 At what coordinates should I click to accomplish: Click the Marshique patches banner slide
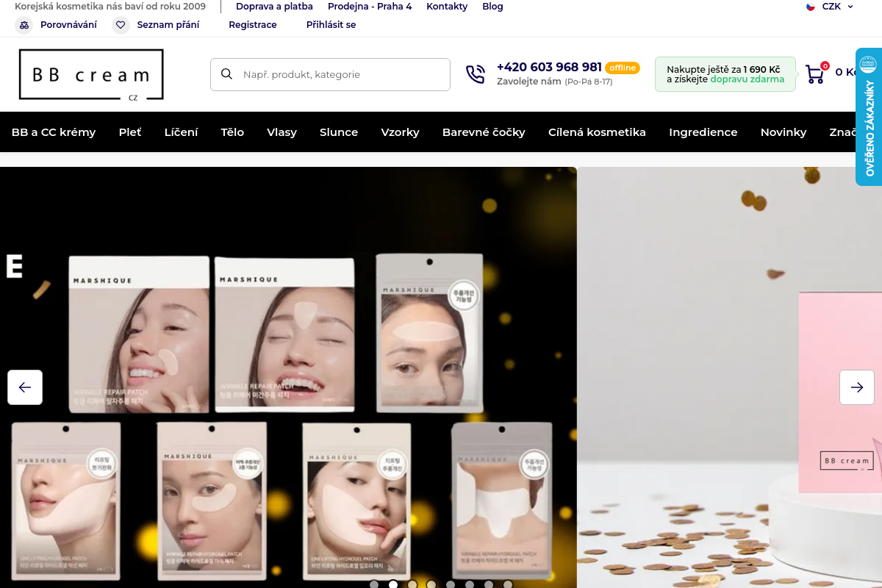pyautogui.click(x=288, y=377)
